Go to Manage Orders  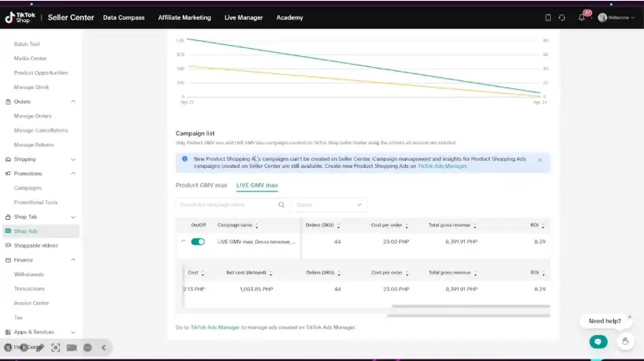[x=32, y=116]
